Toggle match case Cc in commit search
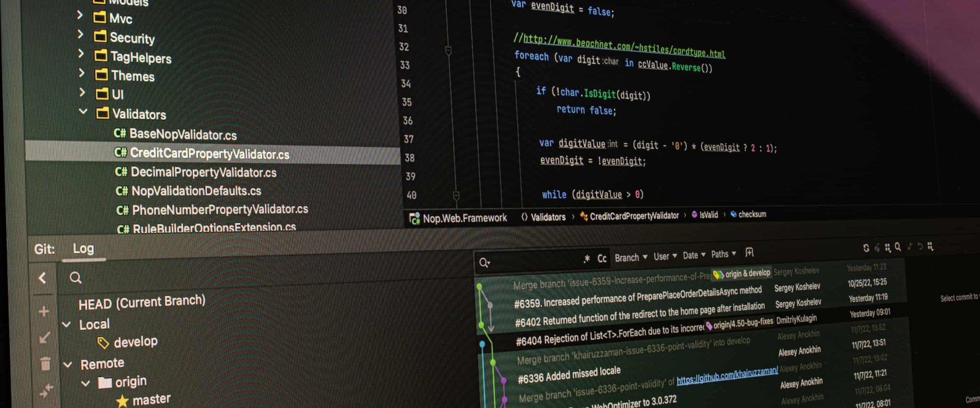 tap(602, 259)
